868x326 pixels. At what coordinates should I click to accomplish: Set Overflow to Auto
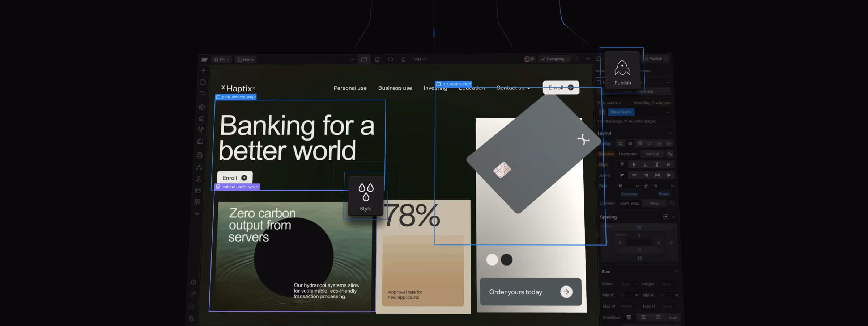click(x=673, y=317)
